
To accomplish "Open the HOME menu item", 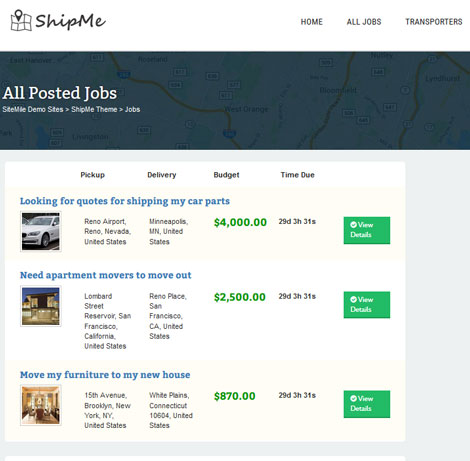I will click(x=311, y=22).
